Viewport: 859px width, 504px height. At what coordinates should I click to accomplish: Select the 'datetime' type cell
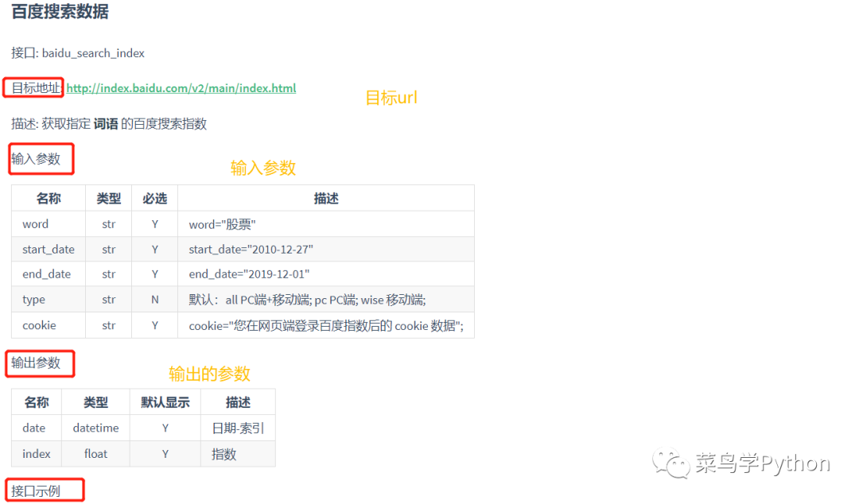(x=96, y=428)
